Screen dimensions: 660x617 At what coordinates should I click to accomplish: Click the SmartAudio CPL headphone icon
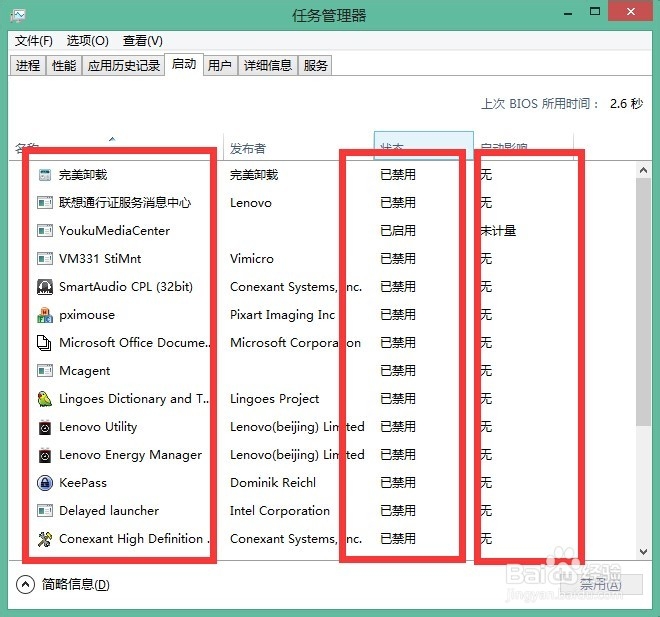(x=45, y=287)
